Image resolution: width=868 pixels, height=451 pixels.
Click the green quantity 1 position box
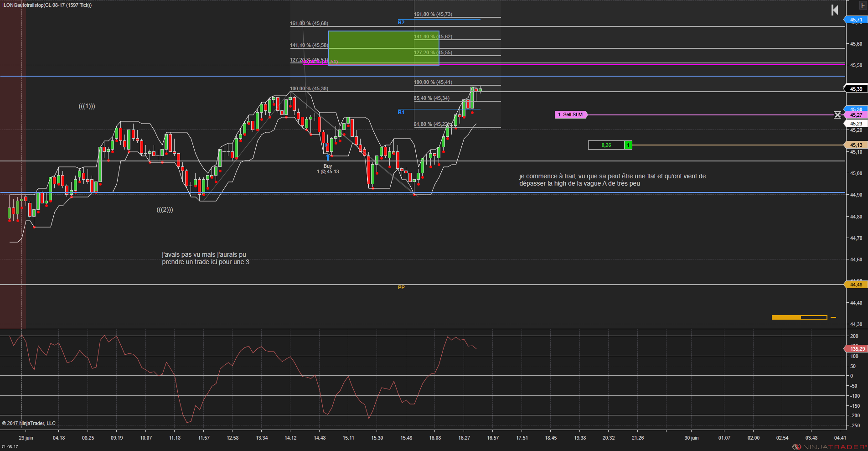[x=628, y=145]
